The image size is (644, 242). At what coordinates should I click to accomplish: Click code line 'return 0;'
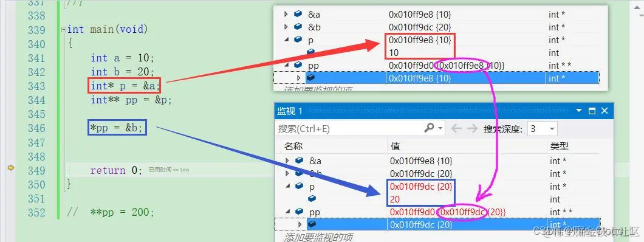tap(116, 170)
